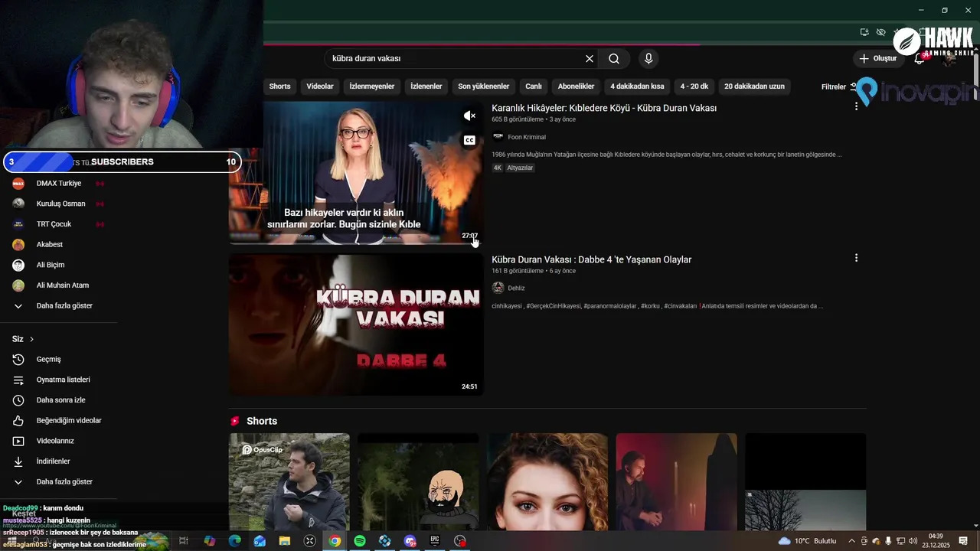Viewport: 980px width, 551px height.
Task: Select the Abonelikler filter chip
Action: tap(577, 86)
